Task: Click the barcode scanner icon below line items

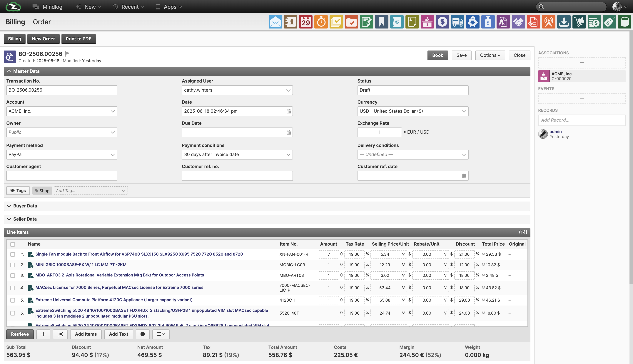Action: click(60, 334)
